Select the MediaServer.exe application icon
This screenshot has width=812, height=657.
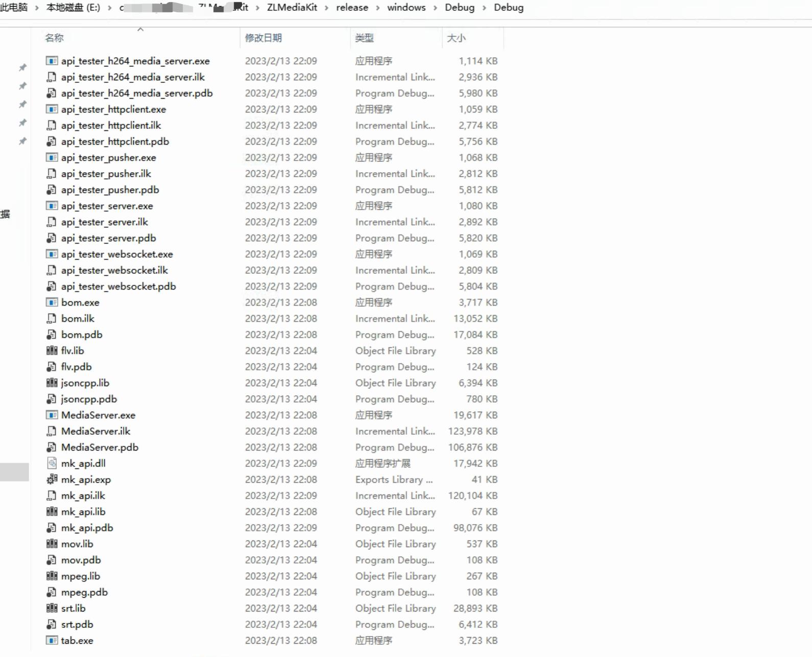tap(52, 415)
